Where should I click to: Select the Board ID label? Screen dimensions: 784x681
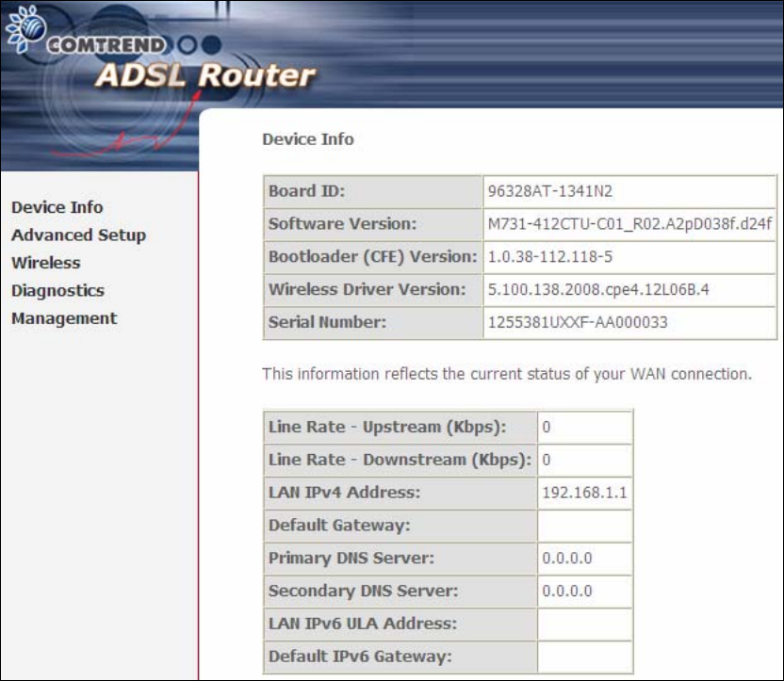[306, 191]
